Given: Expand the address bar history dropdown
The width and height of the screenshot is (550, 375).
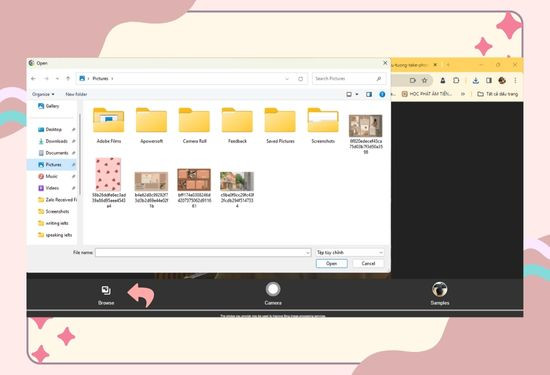Looking at the screenshot, I should tap(287, 79).
